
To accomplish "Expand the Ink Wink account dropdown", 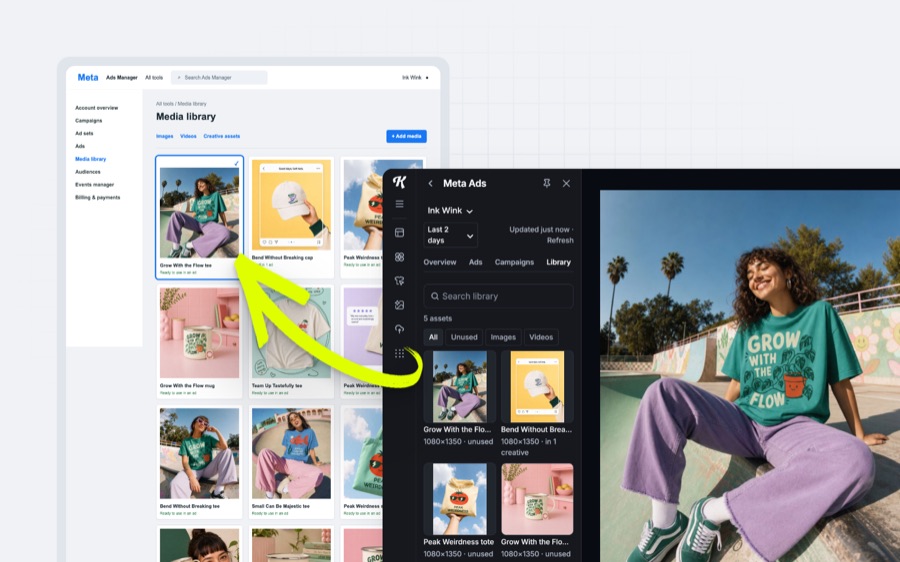I will pos(450,211).
